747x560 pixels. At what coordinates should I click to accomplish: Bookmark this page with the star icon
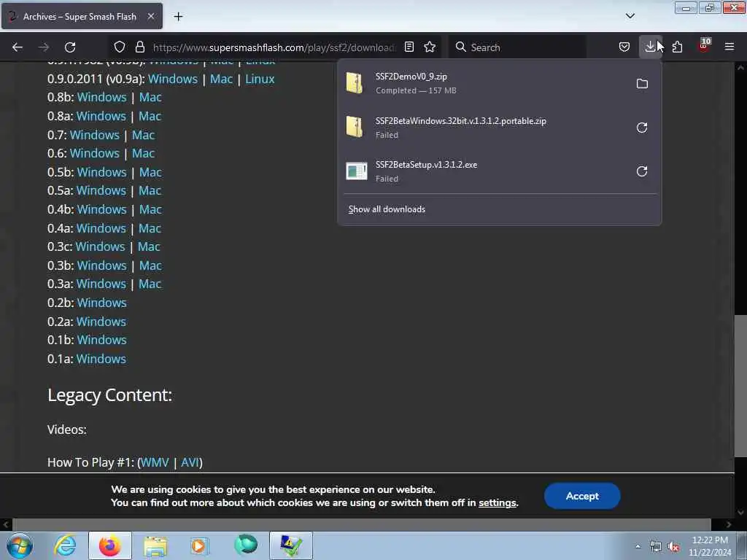[430, 47]
